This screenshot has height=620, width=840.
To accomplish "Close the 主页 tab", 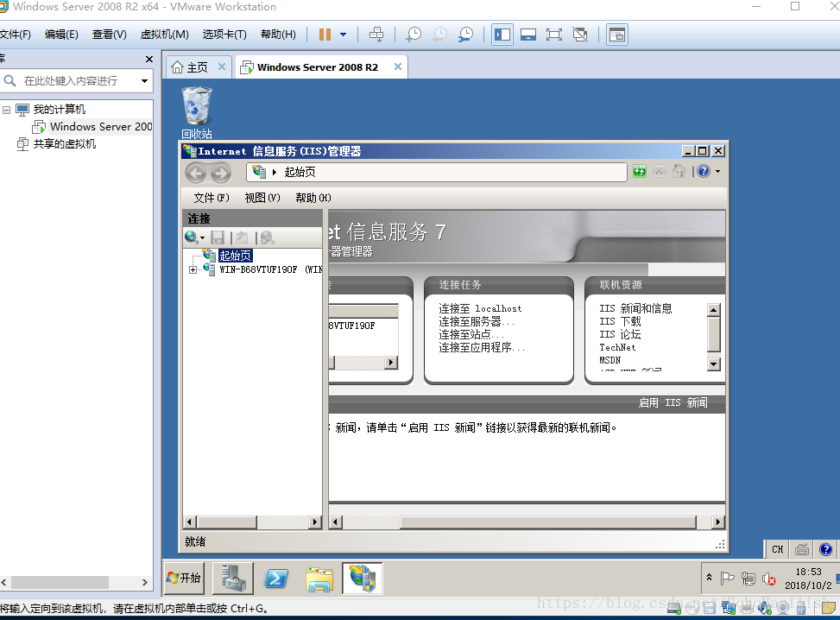I will [222, 67].
